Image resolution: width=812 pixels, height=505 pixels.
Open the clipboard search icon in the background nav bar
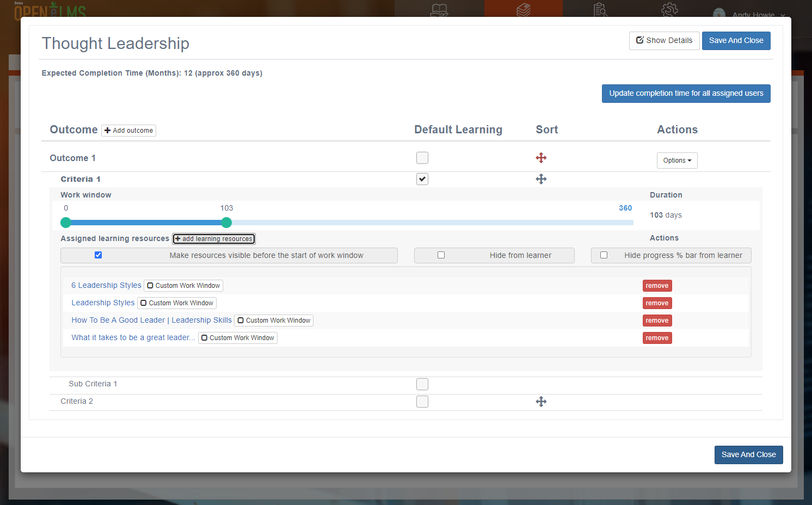tap(601, 10)
